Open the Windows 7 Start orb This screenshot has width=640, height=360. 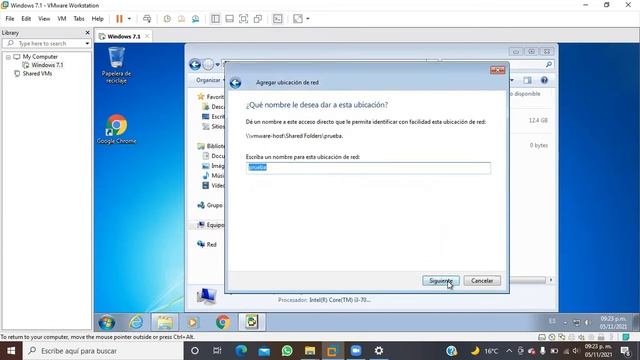pyautogui.click(x=107, y=323)
